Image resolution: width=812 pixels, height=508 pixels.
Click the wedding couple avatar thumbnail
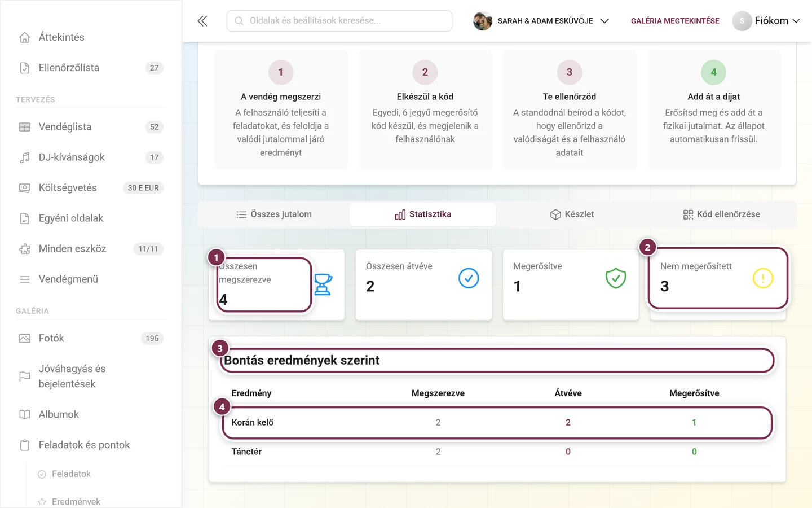(483, 21)
